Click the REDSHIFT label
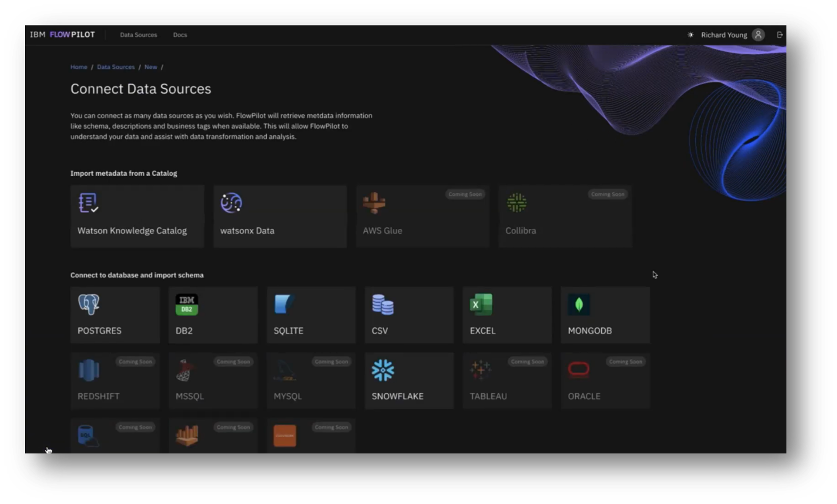837x504 pixels. coord(99,396)
